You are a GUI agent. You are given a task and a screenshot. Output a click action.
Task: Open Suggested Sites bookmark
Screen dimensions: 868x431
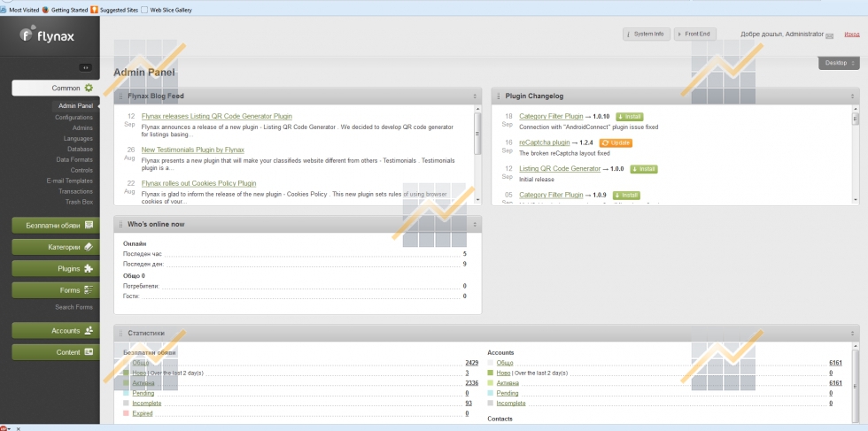(114, 10)
